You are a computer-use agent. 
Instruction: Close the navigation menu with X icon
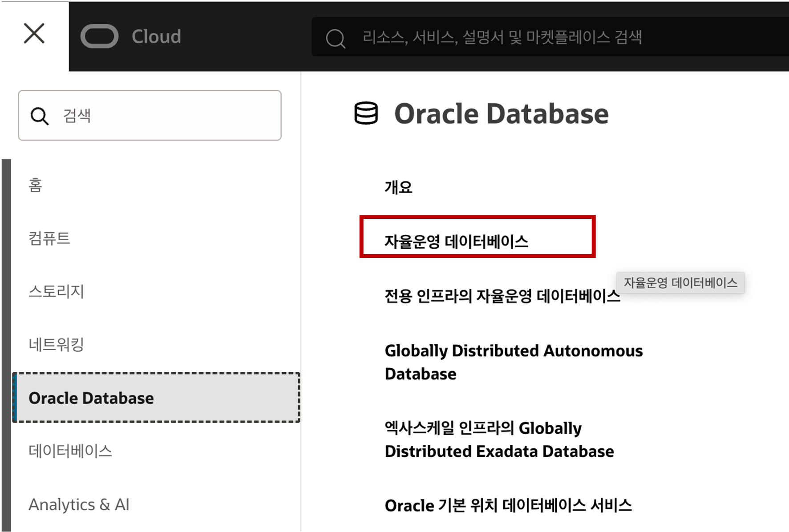click(x=34, y=34)
